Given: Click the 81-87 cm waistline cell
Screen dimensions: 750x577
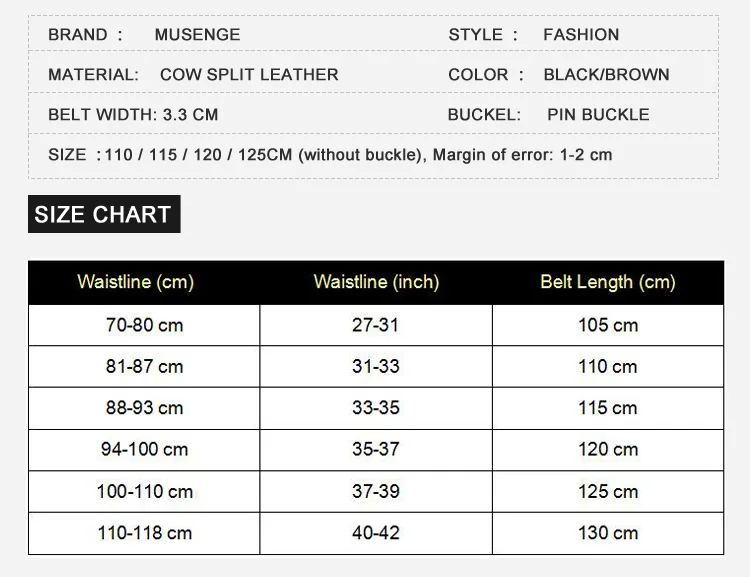Looking at the screenshot, I should pos(144,366).
